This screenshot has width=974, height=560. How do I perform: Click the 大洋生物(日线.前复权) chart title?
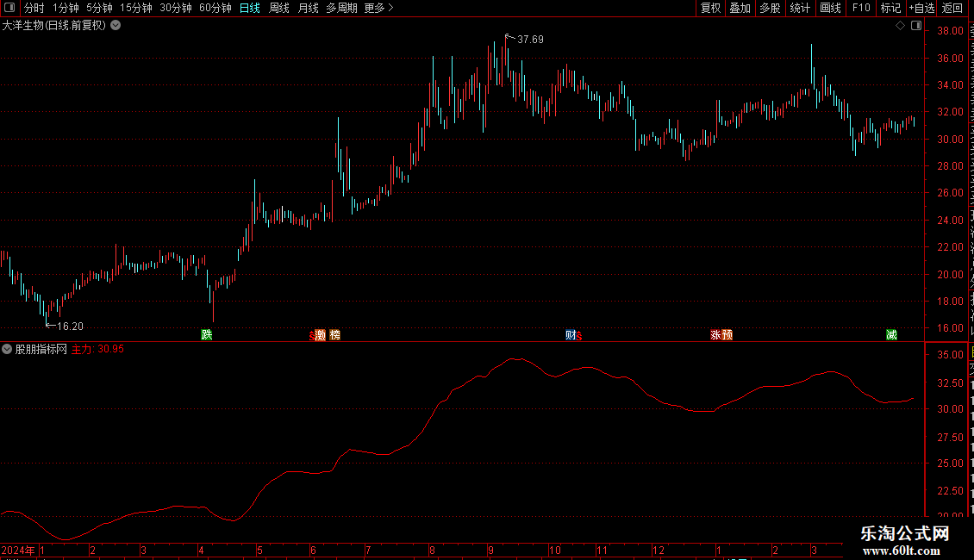[54, 26]
